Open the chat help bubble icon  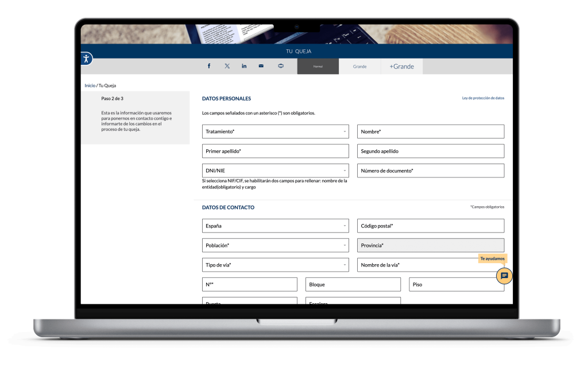(x=504, y=276)
